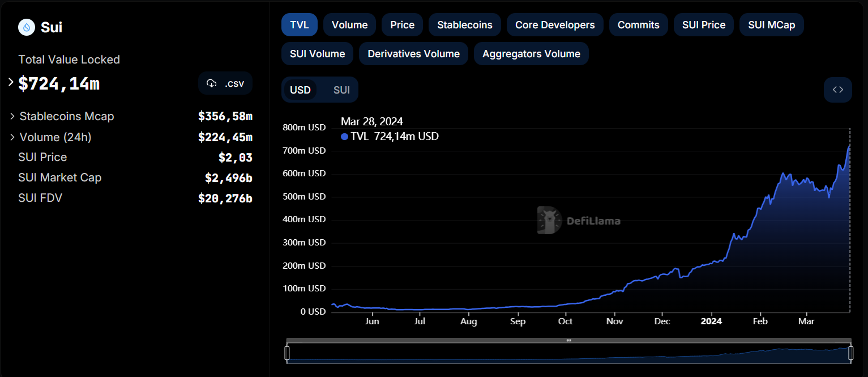Toggle the Aggregators Volume chip
This screenshot has width=868, height=377.
tap(532, 54)
